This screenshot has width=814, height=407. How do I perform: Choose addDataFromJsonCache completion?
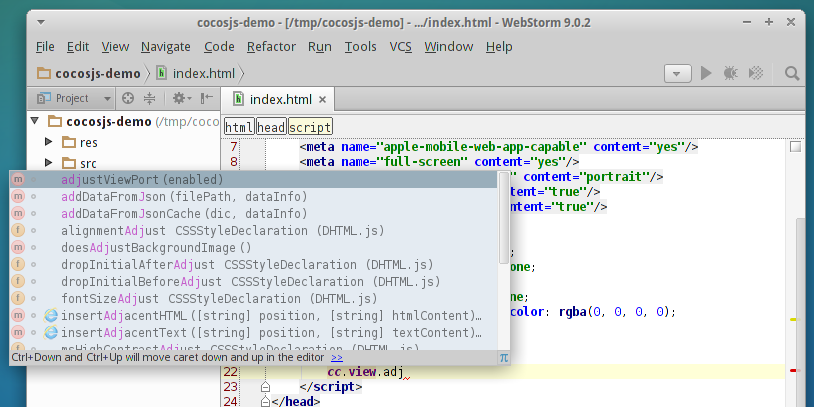point(253,213)
